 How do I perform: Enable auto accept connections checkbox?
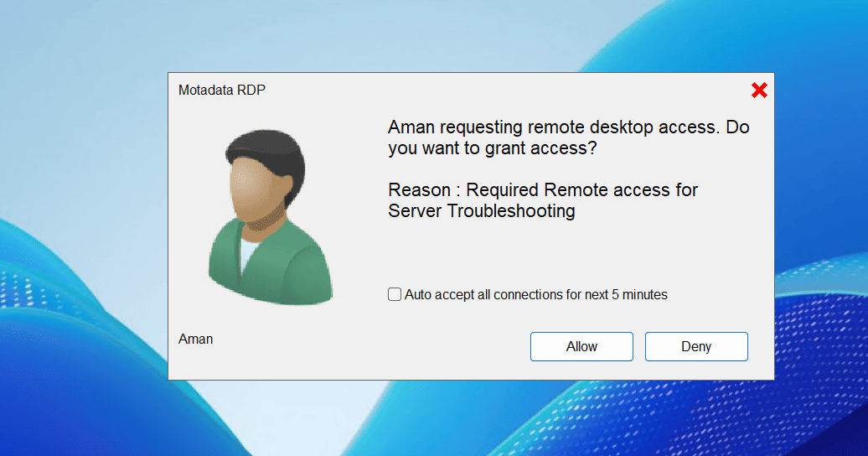[394, 294]
